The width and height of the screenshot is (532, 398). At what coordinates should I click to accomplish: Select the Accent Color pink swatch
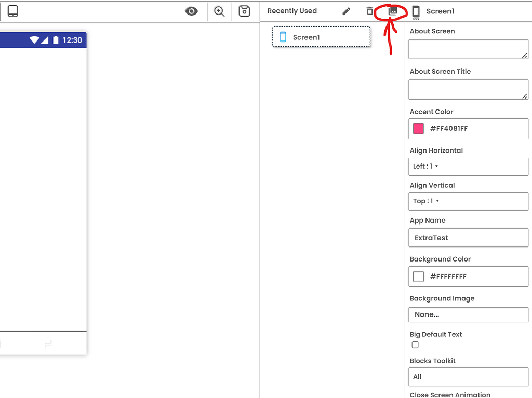418,128
